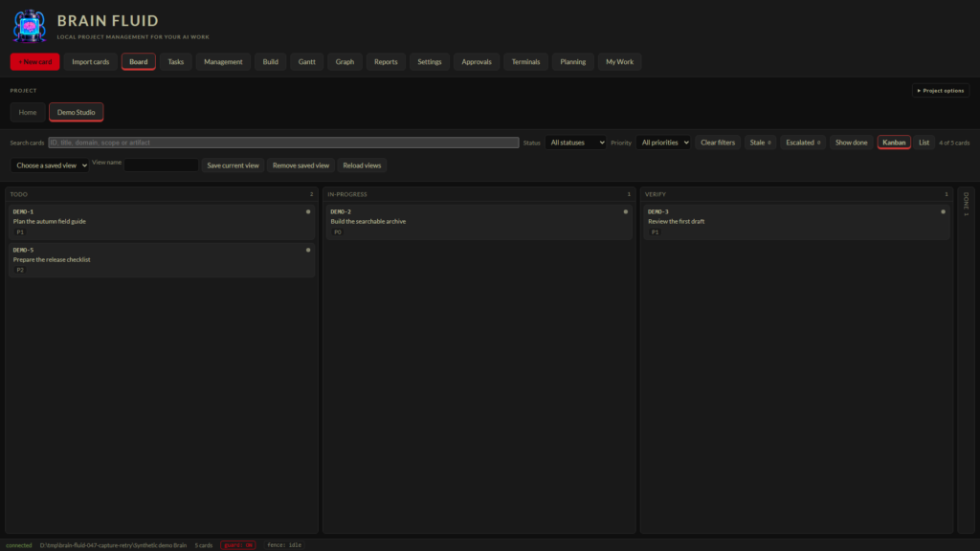
Task: Toggle the Escalated filter
Action: pyautogui.click(x=803, y=143)
